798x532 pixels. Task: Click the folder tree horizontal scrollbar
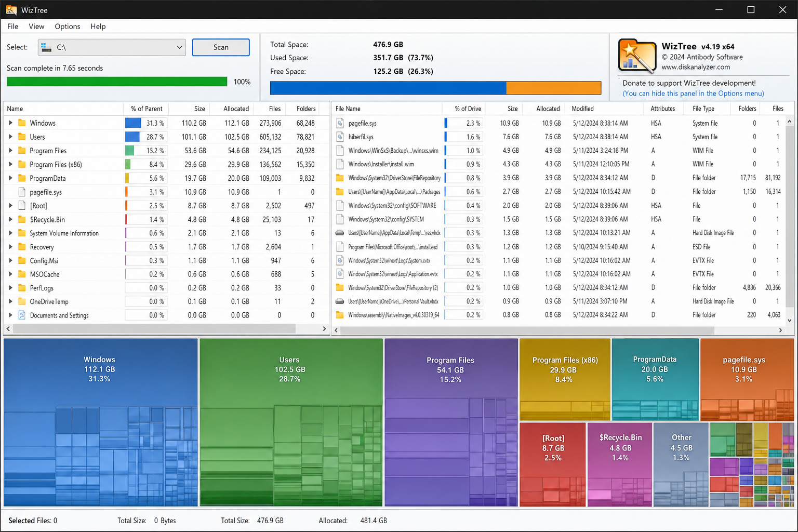(x=154, y=329)
